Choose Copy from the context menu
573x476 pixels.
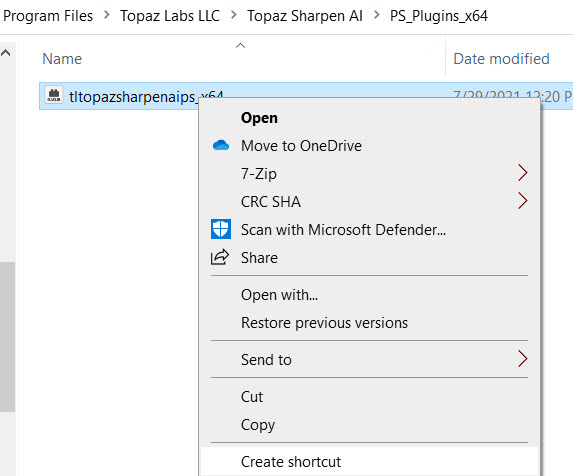click(x=369, y=424)
